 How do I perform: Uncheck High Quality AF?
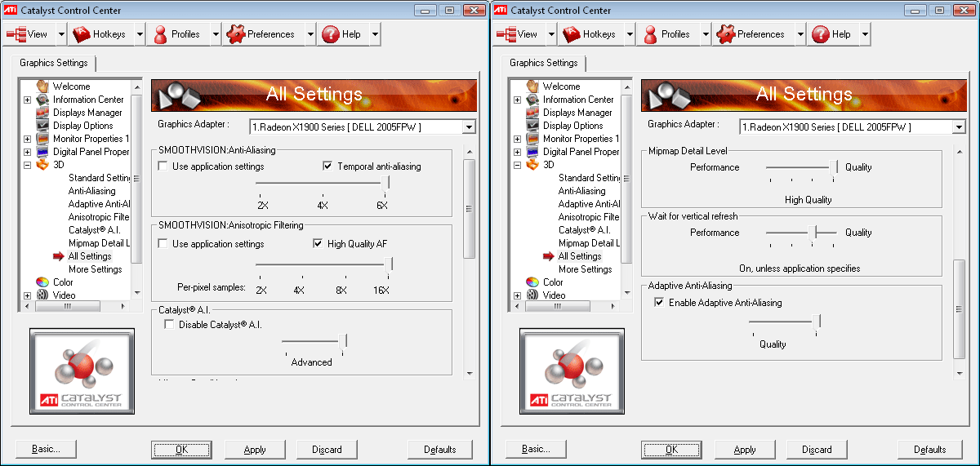click(x=318, y=243)
